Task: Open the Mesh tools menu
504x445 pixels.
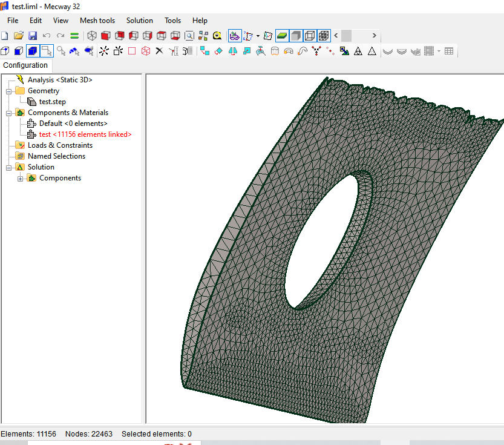Action: pyautogui.click(x=97, y=21)
